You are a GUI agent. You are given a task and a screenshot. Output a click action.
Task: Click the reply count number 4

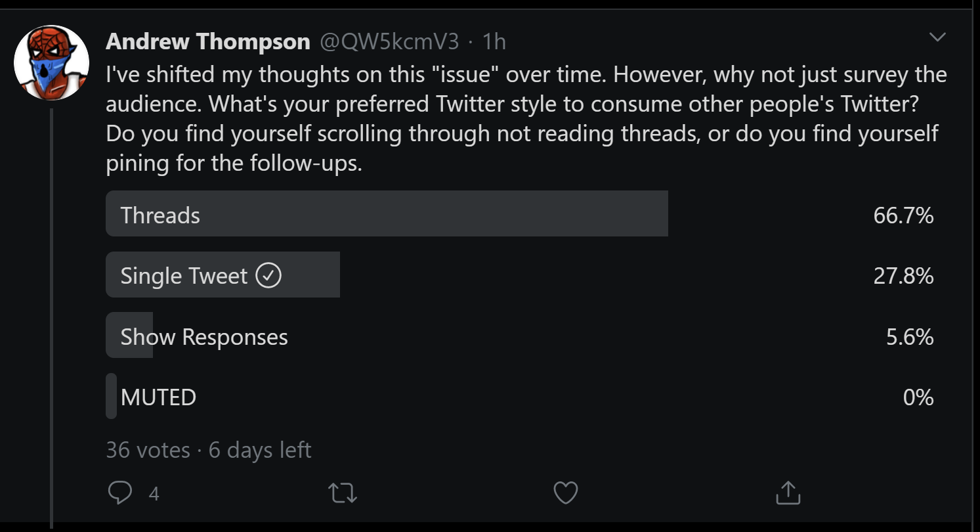pos(154,493)
